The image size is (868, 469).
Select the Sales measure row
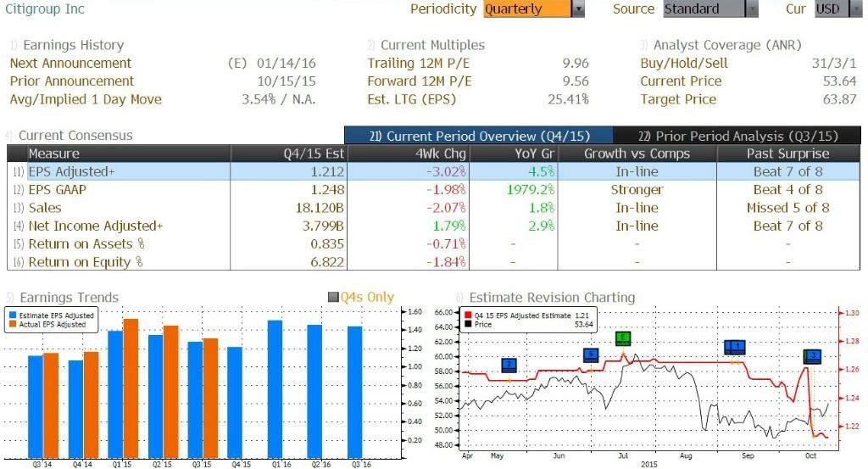tap(434, 208)
